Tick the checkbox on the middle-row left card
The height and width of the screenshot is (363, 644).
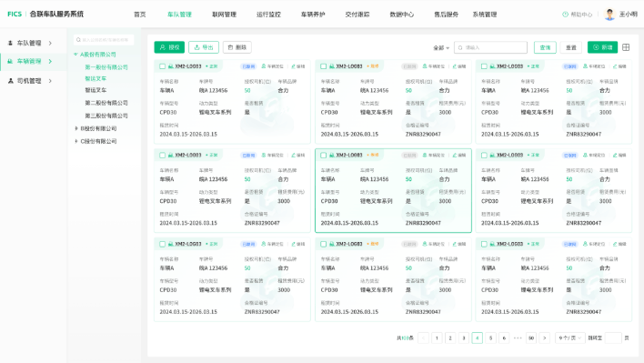[x=162, y=156]
